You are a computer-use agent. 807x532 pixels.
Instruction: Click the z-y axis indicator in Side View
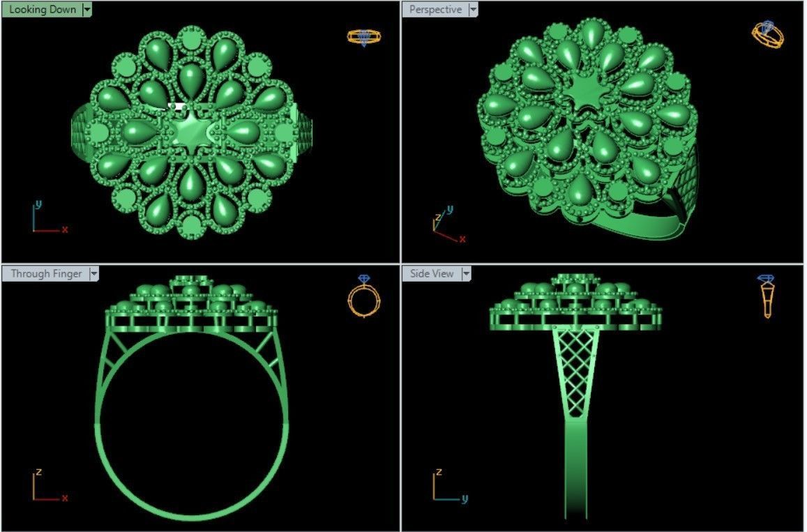450,486
